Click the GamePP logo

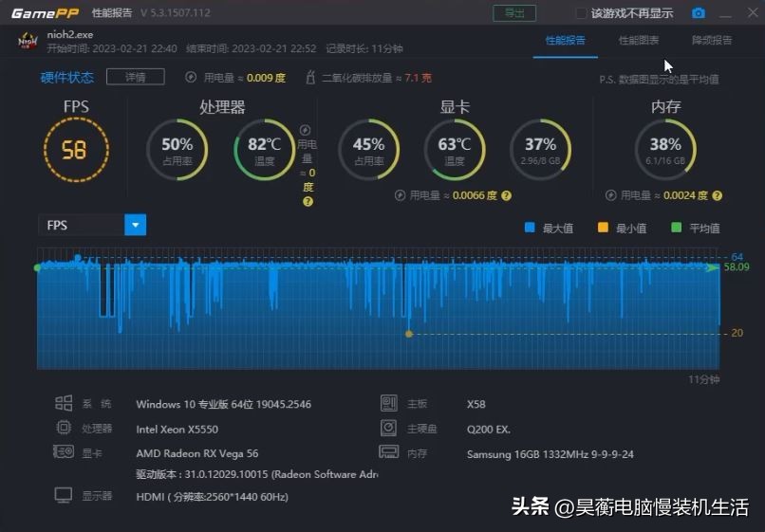[x=45, y=13]
